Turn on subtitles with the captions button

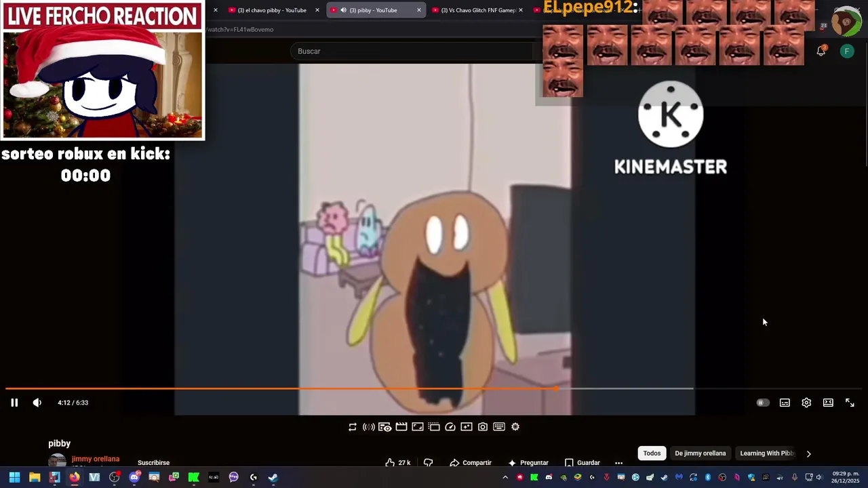tap(785, 403)
